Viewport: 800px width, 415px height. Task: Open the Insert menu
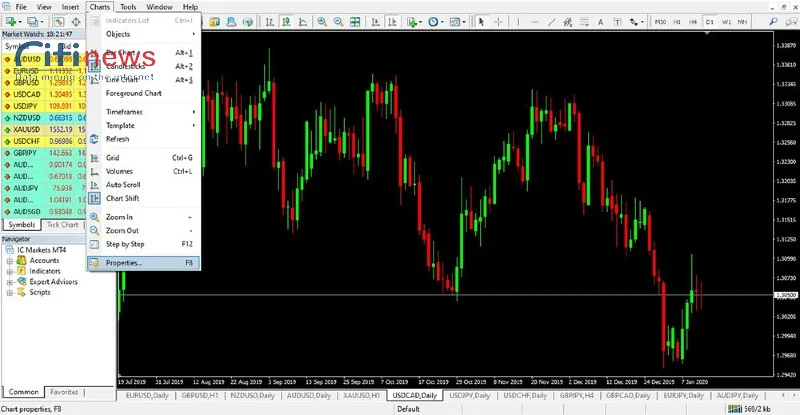70,7
